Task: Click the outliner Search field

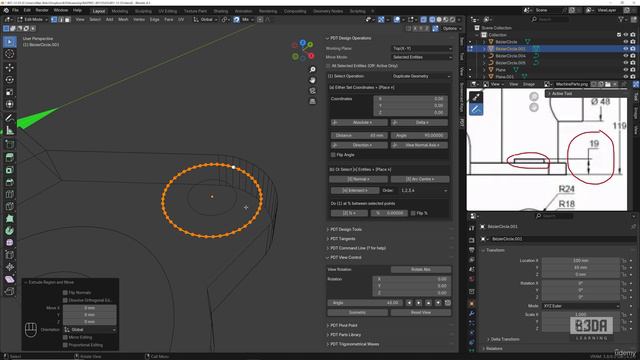Action: pyautogui.click(x=549, y=19)
